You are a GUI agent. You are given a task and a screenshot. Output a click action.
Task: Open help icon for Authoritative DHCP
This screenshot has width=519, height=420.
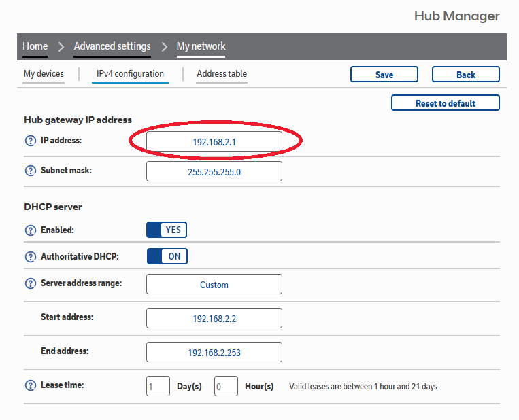[31, 257]
